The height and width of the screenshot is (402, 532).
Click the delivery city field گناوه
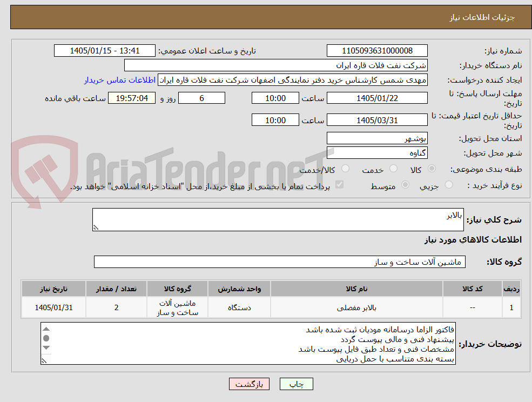point(377,153)
